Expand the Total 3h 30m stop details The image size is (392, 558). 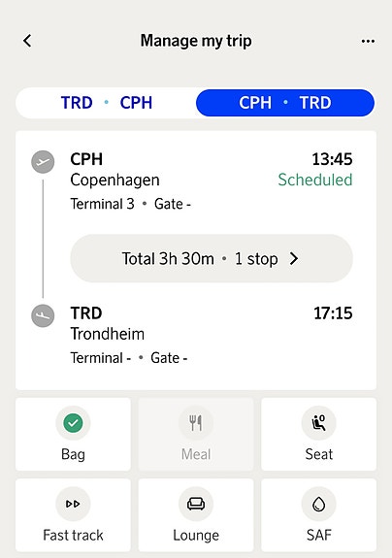[212, 258]
